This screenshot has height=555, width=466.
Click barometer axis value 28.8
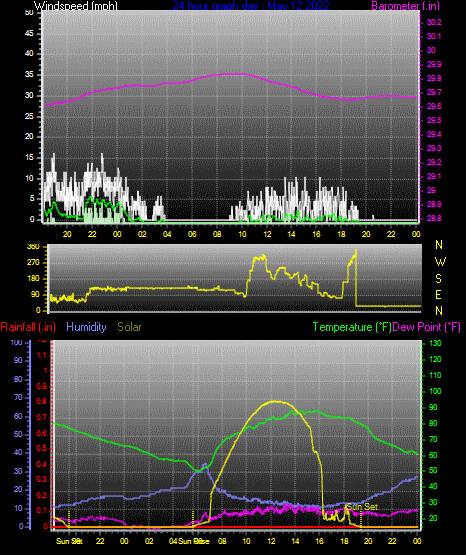pos(434,218)
